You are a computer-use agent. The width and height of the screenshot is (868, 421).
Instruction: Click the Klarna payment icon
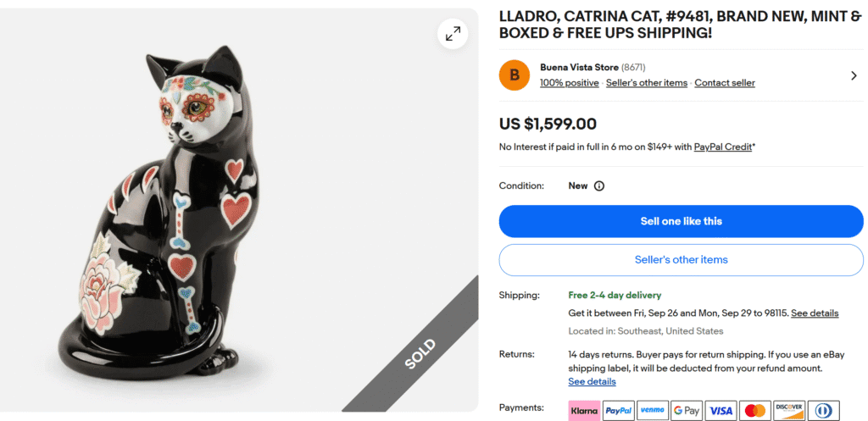click(584, 411)
